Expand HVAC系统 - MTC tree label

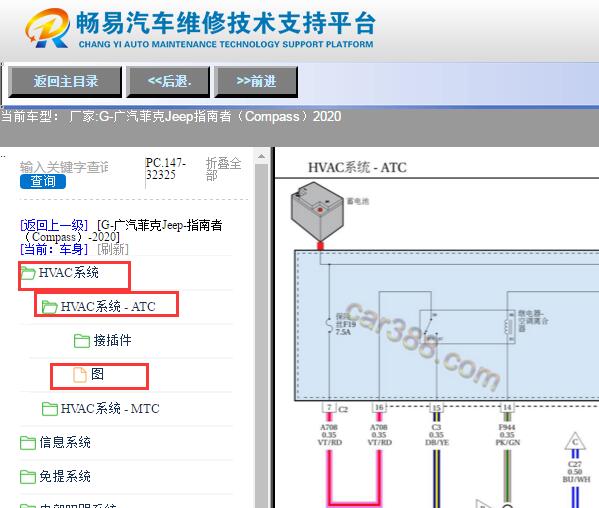pyautogui.click(x=110, y=409)
